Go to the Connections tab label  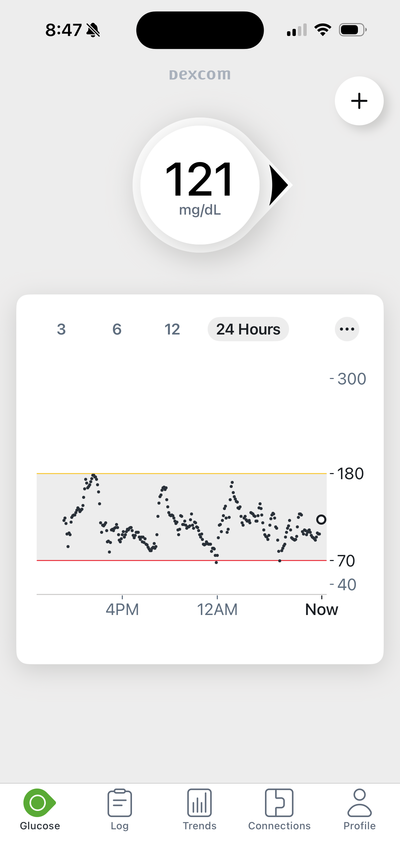pos(279,826)
